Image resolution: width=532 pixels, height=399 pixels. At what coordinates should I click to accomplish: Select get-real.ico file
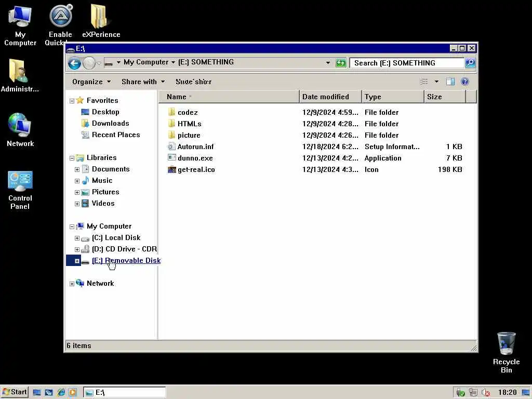pos(191,169)
